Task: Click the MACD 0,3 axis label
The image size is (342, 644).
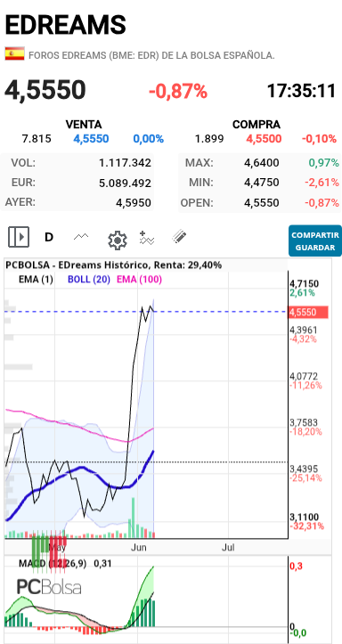Action: coord(295,567)
